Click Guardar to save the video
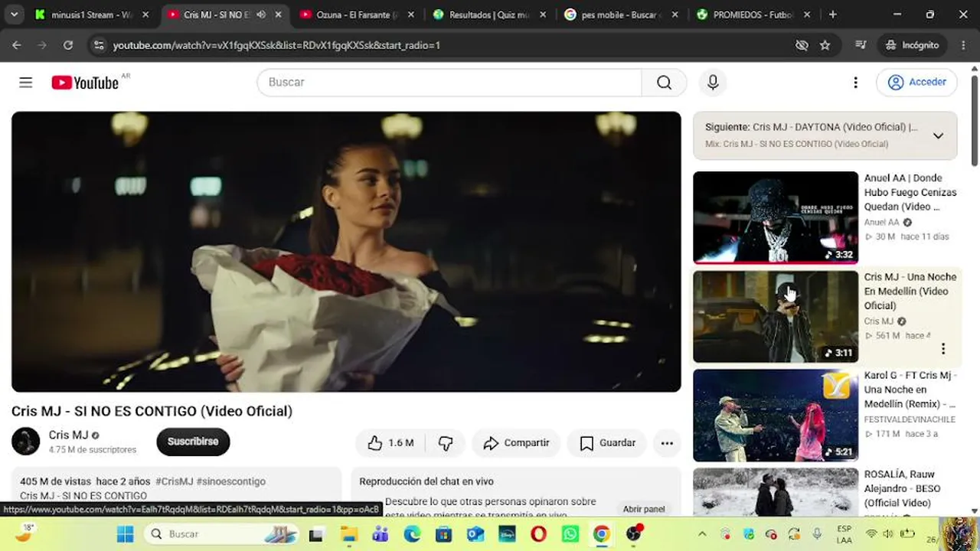The image size is (980, 551). click(x=607, y=443)
